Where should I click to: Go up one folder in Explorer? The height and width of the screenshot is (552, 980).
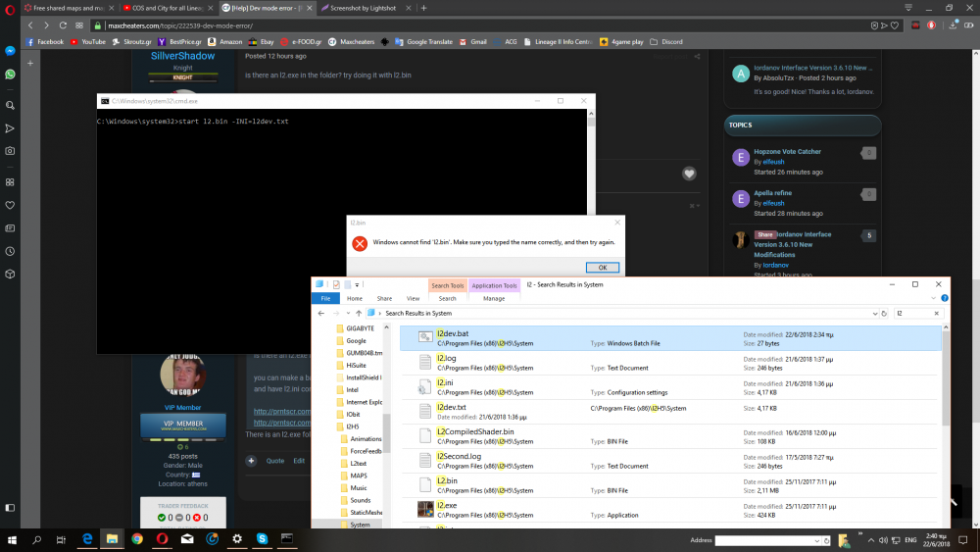pos(358,313)
